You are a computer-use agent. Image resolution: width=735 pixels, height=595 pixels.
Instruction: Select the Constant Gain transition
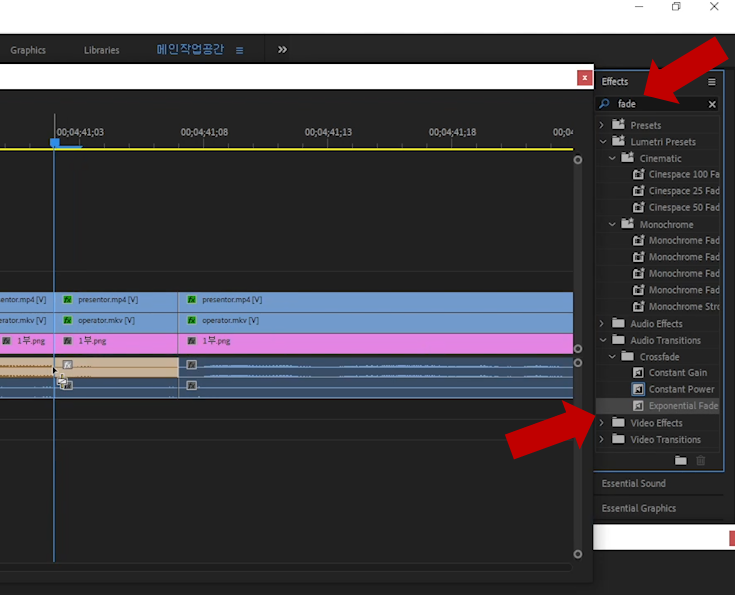point(677,373)
